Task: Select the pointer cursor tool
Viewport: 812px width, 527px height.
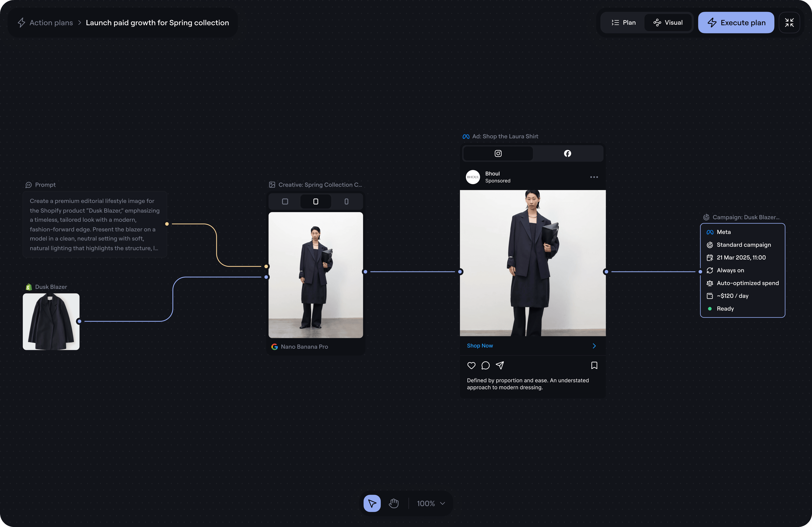Action: [372, 503]
